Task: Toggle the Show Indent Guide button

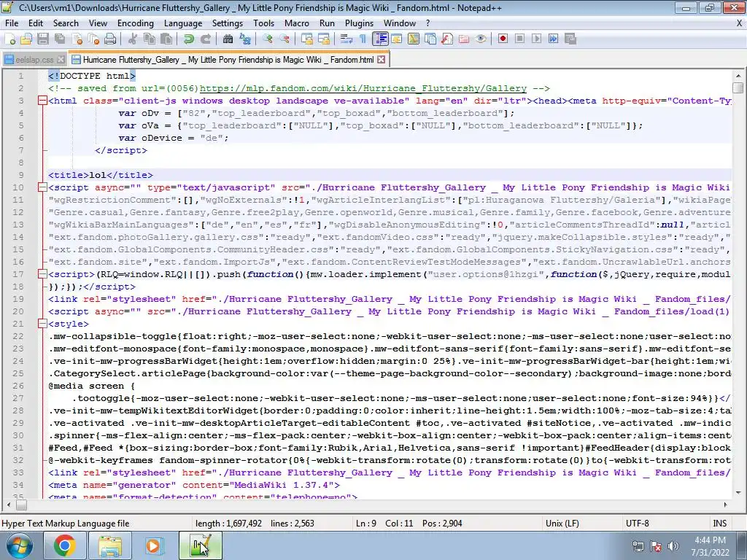Action: point(380,39)
